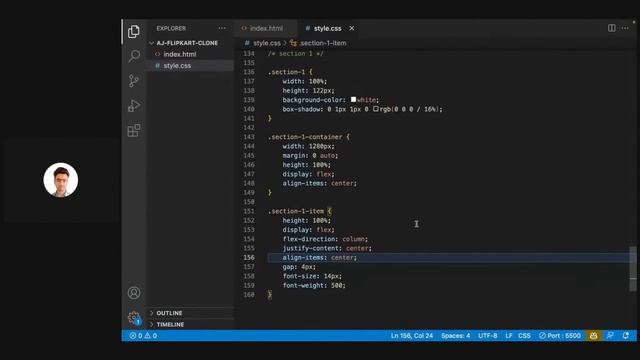
Task: Click the Copilot status bar icon
Action: pyautogui.click(x=593, y=336)
